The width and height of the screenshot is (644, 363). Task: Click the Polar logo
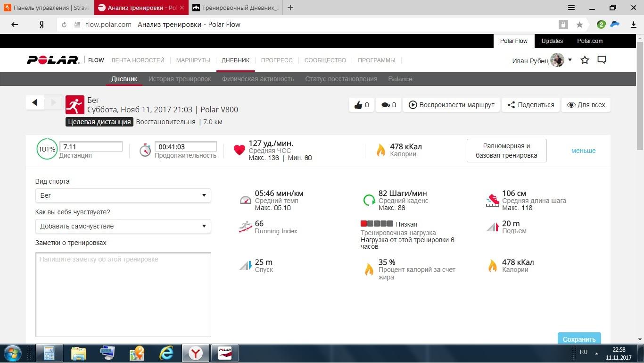tap(53, 60)
